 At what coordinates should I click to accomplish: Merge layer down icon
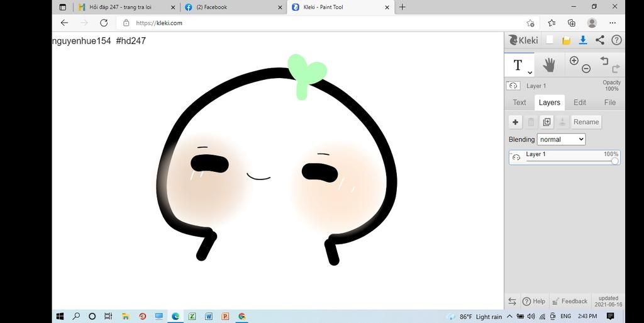(x=562, y=122)
